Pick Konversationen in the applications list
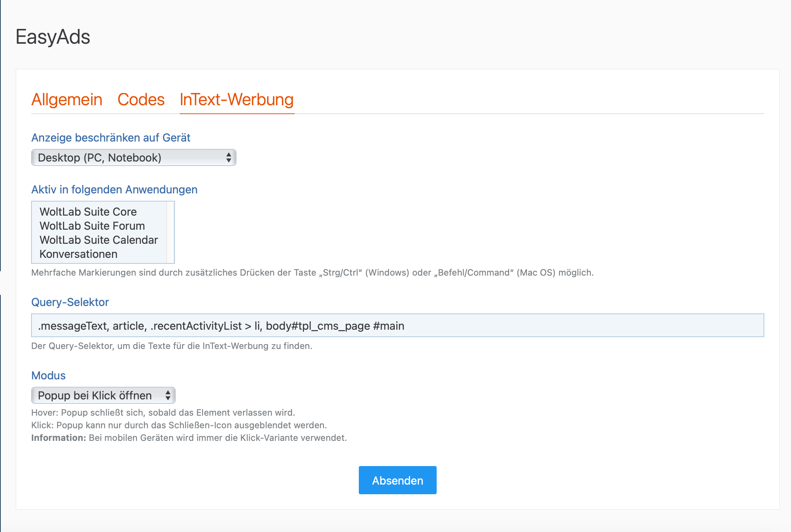Image resolution: width=791 pixels, height=532 pixels. (79, 254)
